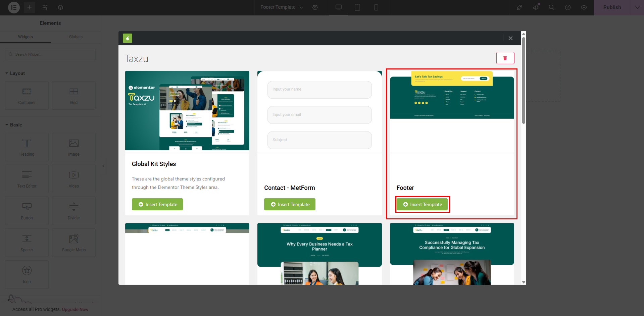
Task: Select the Video widget
Action: 74,179
